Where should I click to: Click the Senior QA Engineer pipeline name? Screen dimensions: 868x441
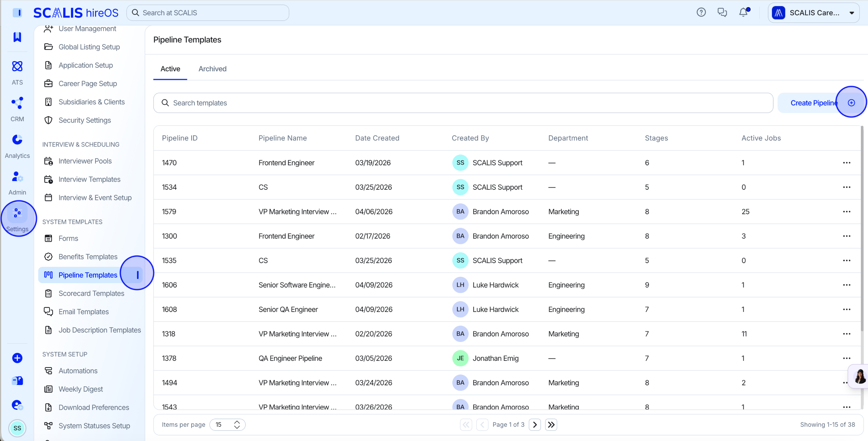(x=288, y=309)
